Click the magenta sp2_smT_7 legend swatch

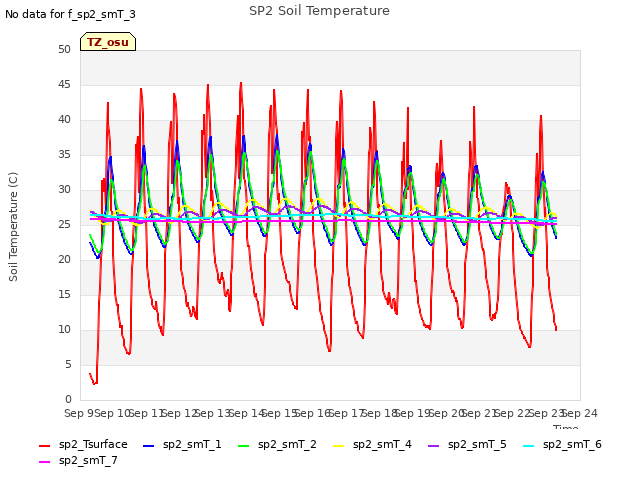[44, 462]
